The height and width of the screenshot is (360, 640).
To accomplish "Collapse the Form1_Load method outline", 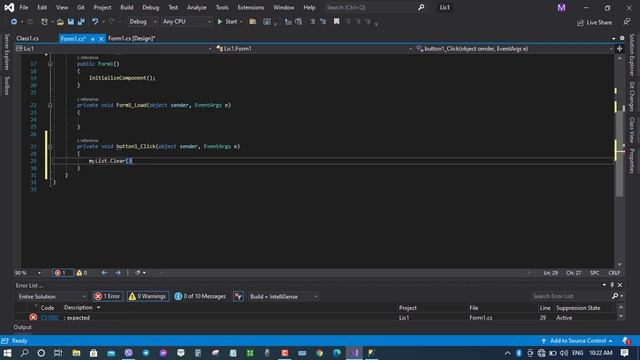I will click(x=50, y=105).
